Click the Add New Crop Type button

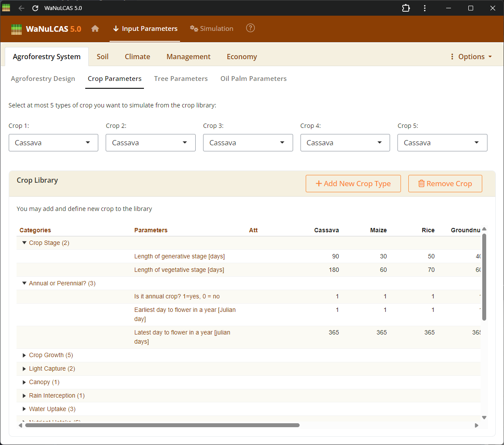pos(353,183)
